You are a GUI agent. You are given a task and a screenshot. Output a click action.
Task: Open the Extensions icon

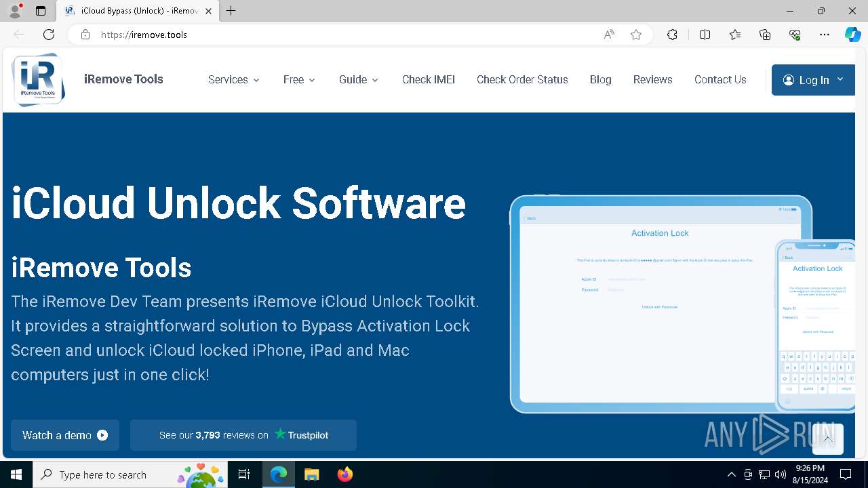point(672,35)
